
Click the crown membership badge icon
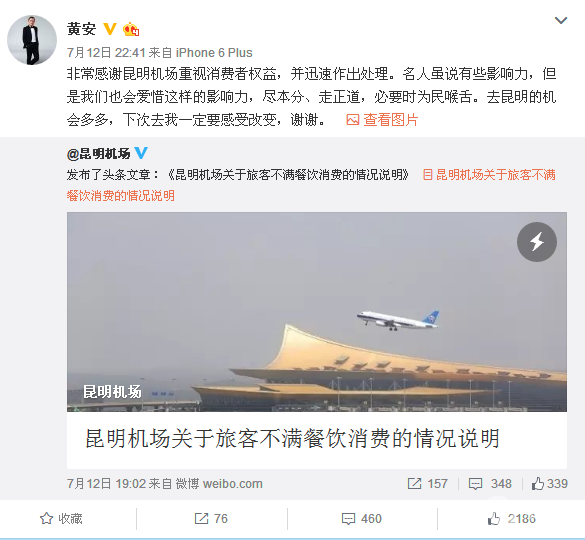click(131, 29)
